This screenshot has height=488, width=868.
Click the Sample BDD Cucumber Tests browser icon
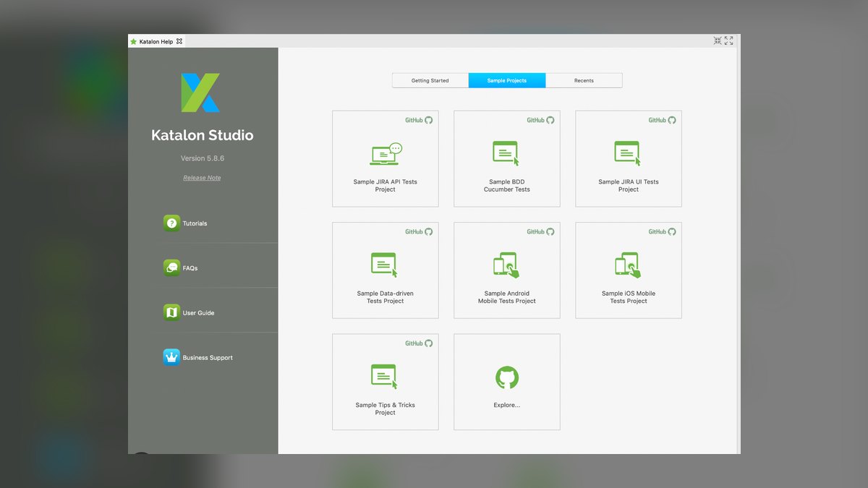tap(506, 153)
